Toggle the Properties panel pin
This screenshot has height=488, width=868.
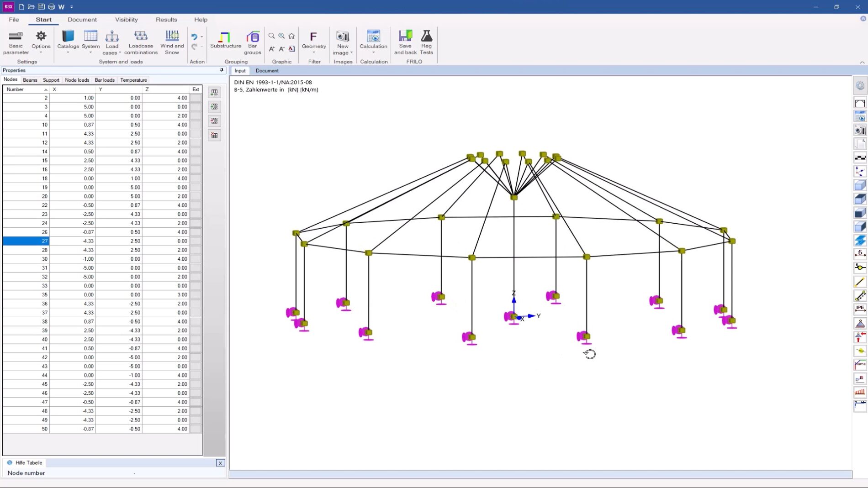click(x=222, y=70)
